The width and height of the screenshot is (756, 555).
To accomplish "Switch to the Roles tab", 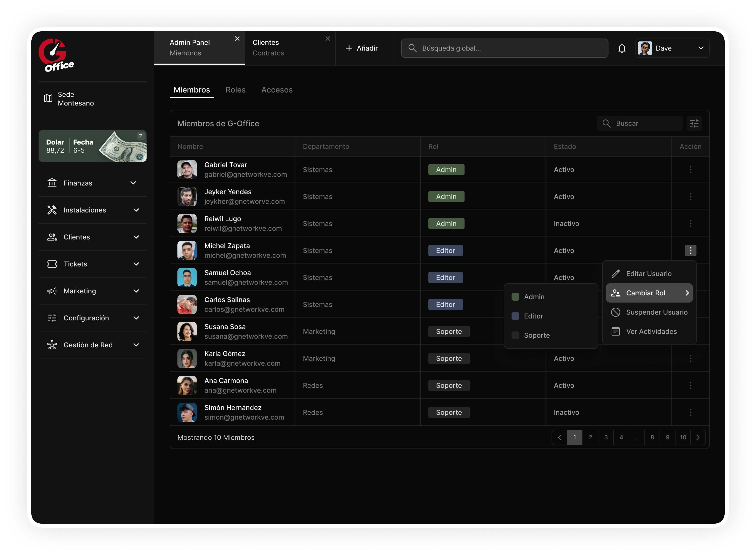I will pos(235,90).
